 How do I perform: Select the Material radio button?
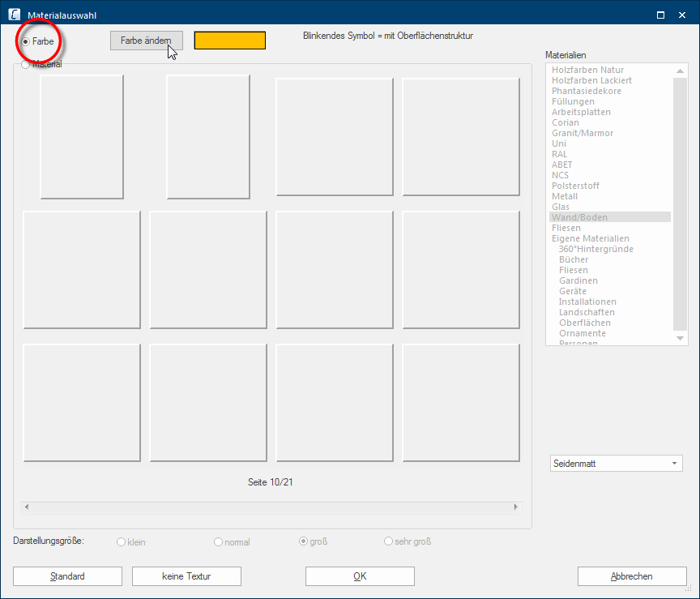click(26, 64)
